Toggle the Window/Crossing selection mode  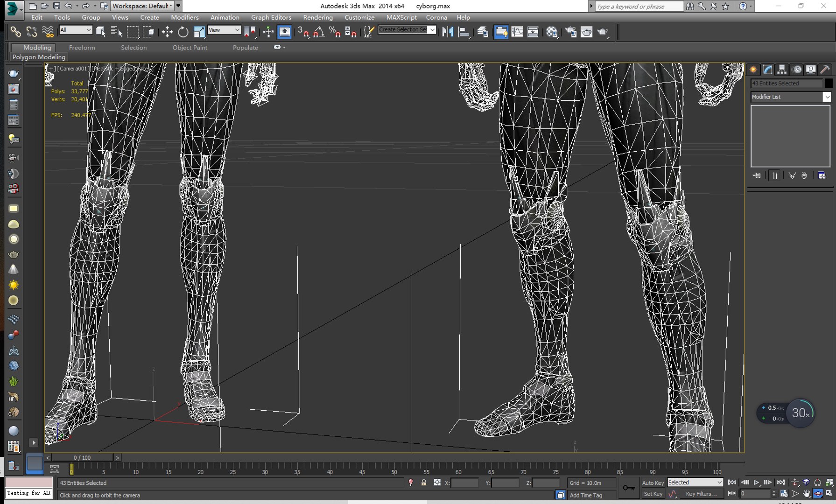[x=149, y=32]
